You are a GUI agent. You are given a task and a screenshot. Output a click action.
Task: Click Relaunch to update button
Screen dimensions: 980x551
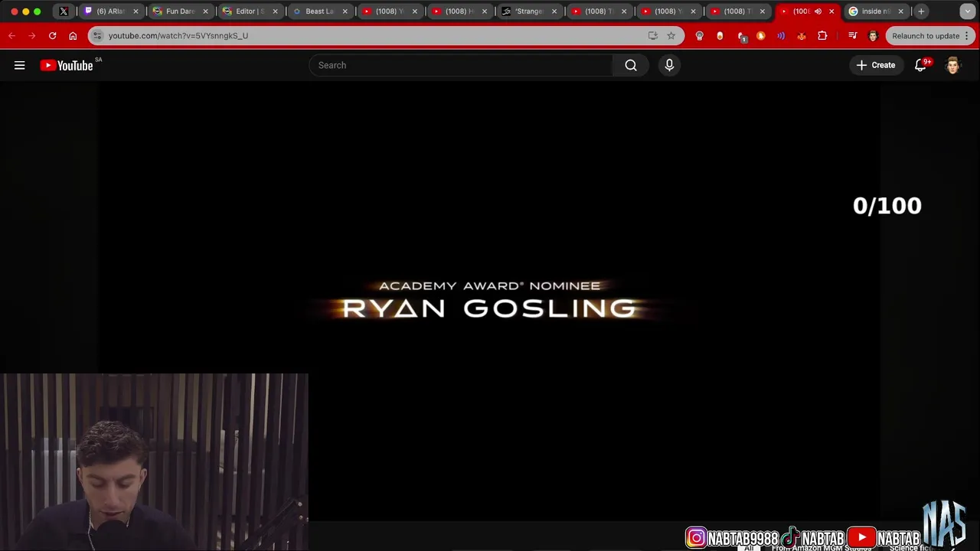click(x=930, y=36)
